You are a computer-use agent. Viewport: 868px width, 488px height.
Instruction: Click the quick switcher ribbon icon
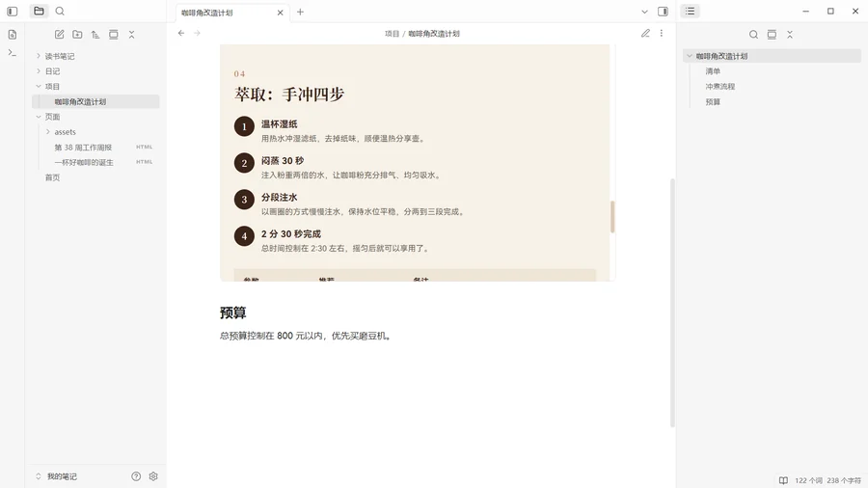coord(13,35)
